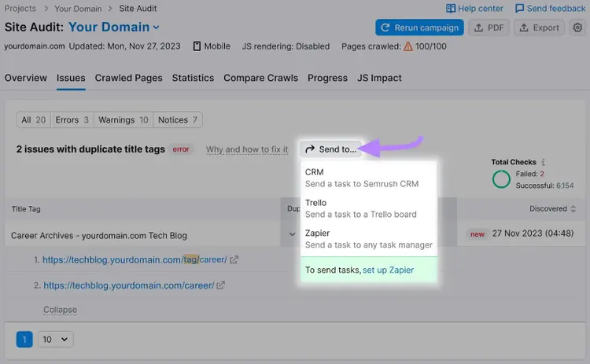The height and width of the screenshot is (364, 590).
Task: Collapse the duplicate URL list
Action: (x=60, y=310)
